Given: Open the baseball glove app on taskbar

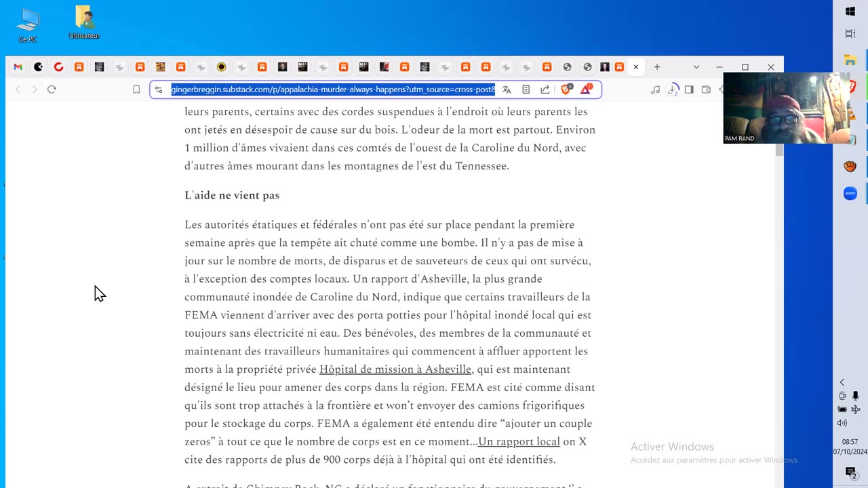Looking at the screenshot, I should (850, 167).
